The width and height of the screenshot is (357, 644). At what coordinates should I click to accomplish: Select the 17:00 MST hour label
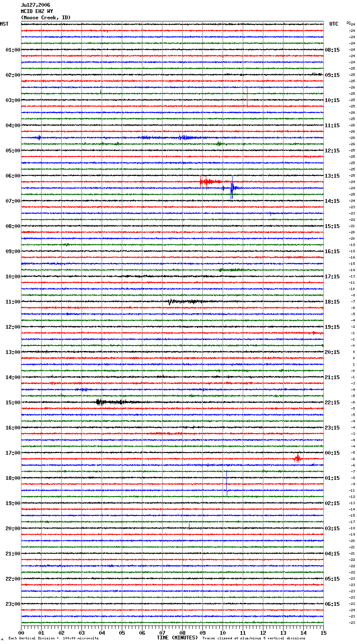13,453
